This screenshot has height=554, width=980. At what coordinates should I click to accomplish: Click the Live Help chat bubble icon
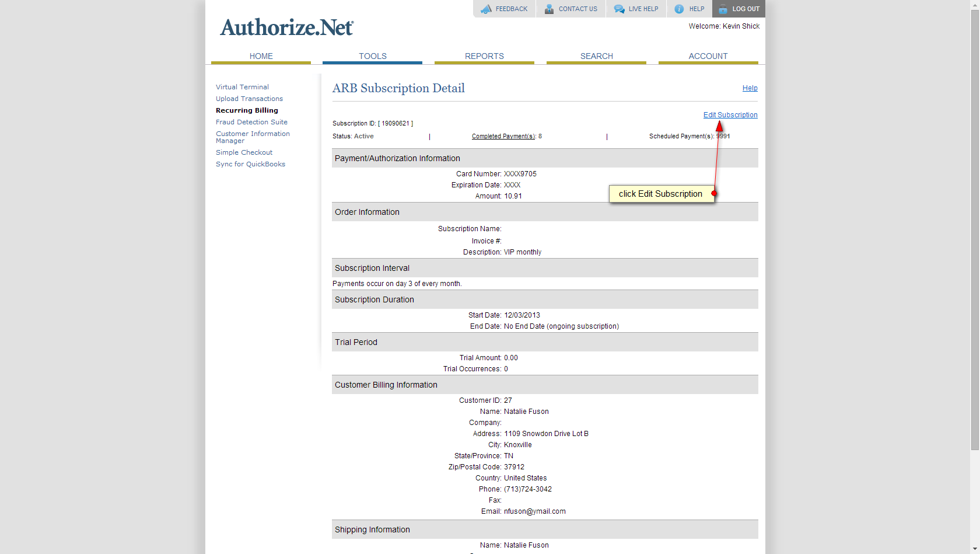[x=619, y=9]
